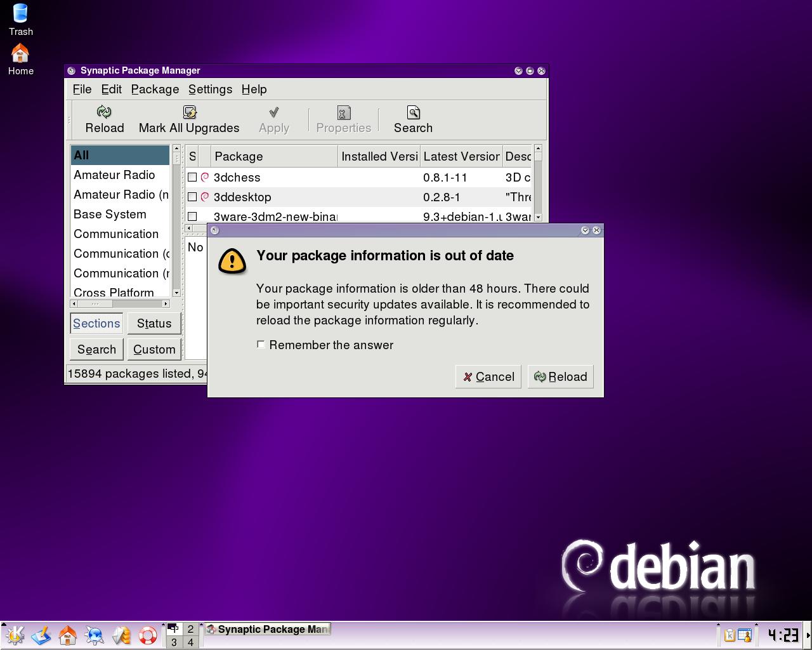Click the Debian swirl icon beside 3dchess
The image size is (812, 650).
tap(205, 177)
